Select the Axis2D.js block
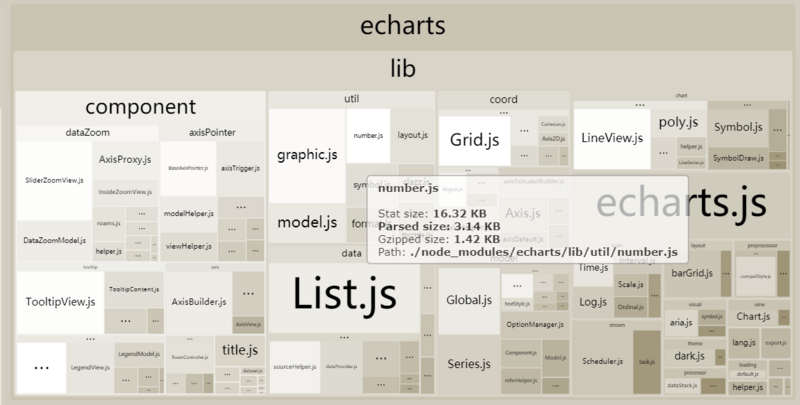The height and width of the screenshot is (405, 800). [x=553, y=139]
